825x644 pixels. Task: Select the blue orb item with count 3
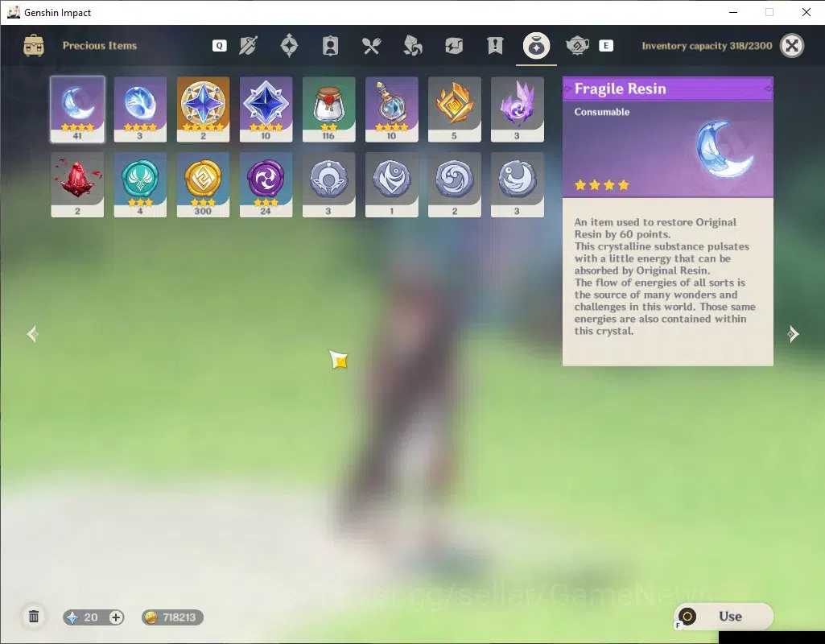(x=140, y=109)
